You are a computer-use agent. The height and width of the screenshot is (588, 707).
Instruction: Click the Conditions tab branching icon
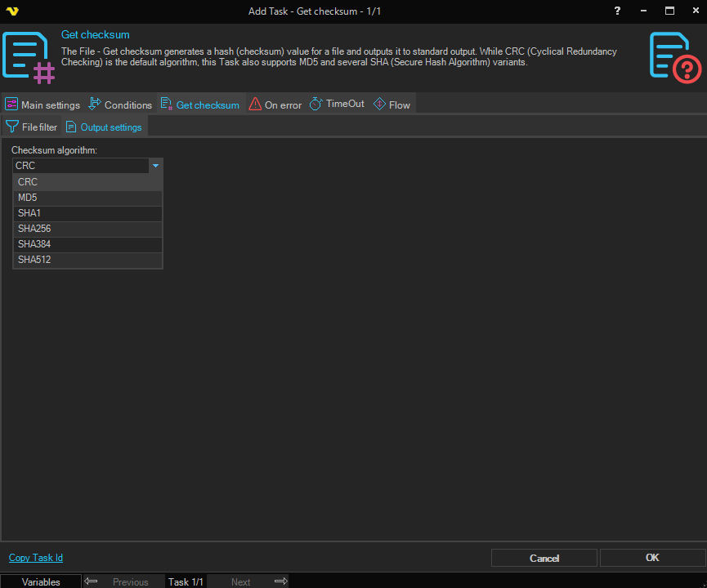pos(94,105)
